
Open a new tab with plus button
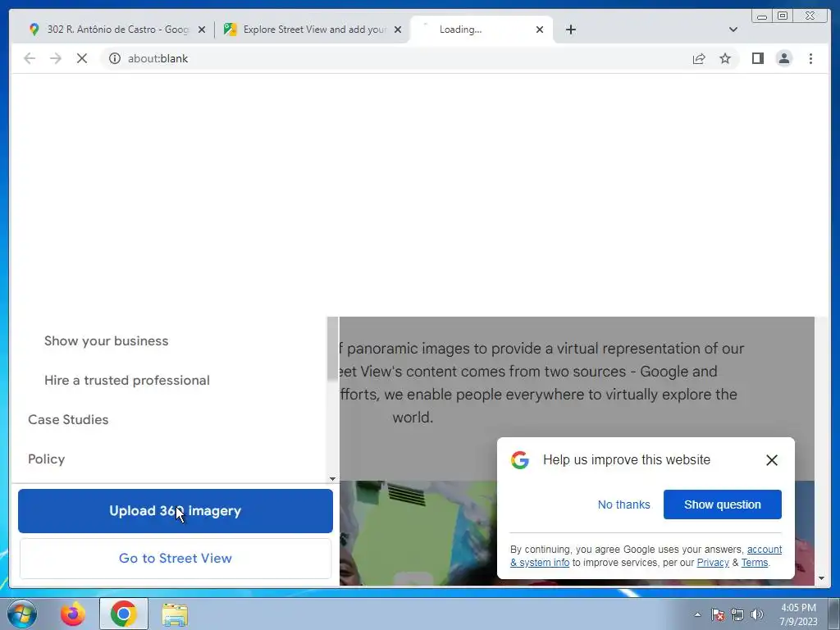(x=571, y=30)
